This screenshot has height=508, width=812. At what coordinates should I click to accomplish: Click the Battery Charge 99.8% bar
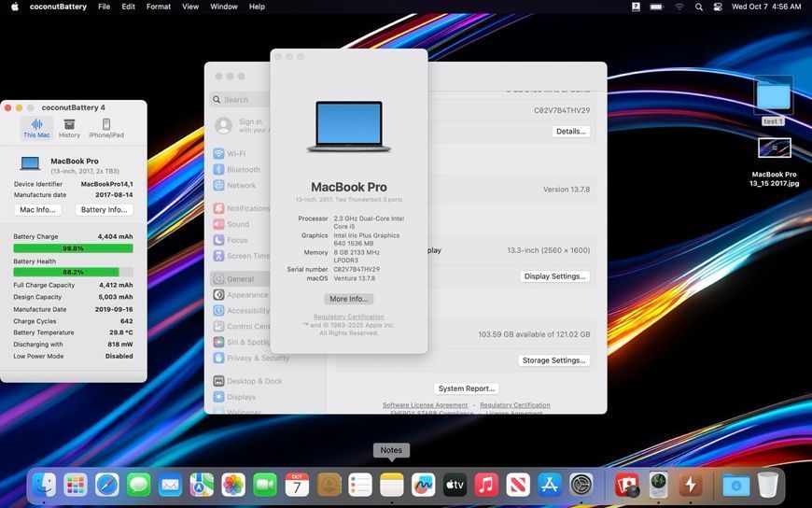73,248
